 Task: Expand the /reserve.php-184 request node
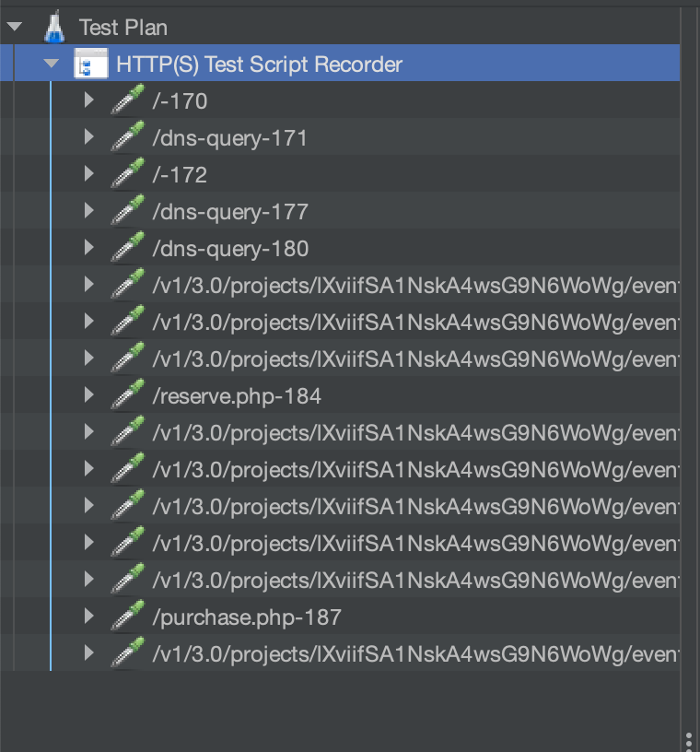pos(89,395)
